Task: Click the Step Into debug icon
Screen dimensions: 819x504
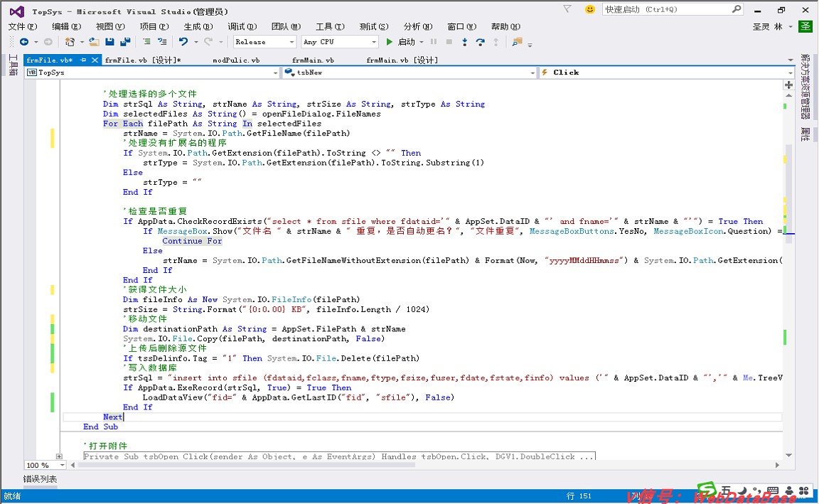Action: pyautogui.click(x=465, y=42)
